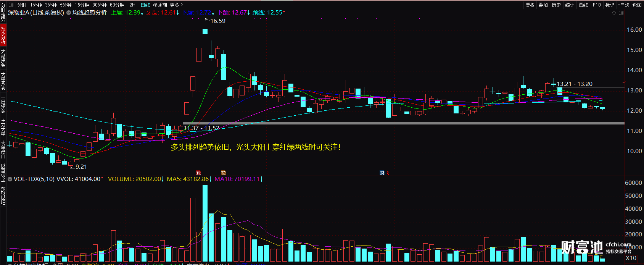
Task: Open the 主力大单 sidebar tab
Action: [x=3, y=126]
